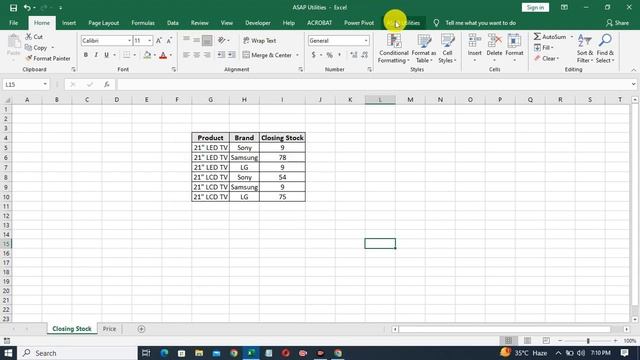Apply Percent Style format
Viewport: 640px width, 360px height.
click(329, 55)
